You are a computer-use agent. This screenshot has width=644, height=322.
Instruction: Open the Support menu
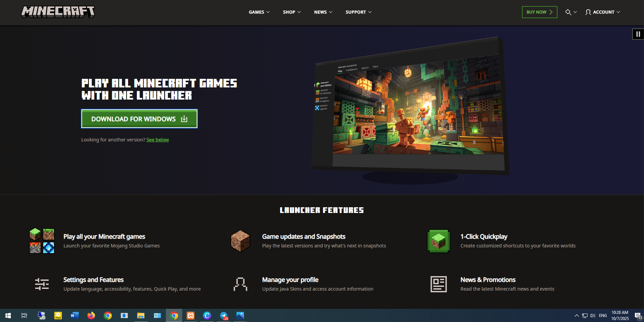(x=358, y=12)
